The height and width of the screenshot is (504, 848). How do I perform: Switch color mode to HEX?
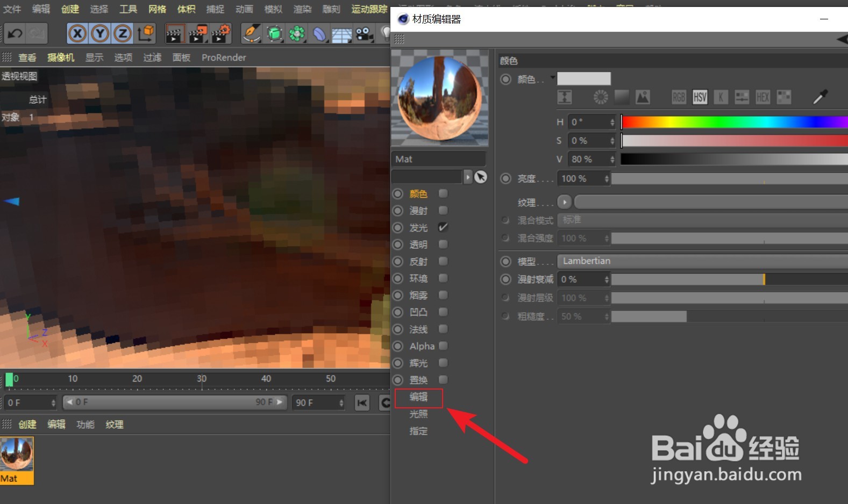[x=763, y=97]
